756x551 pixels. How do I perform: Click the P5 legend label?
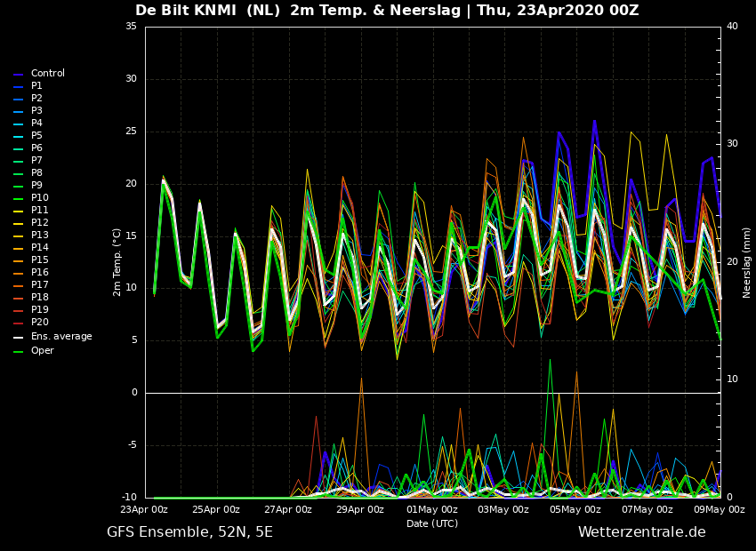point(36,136)
